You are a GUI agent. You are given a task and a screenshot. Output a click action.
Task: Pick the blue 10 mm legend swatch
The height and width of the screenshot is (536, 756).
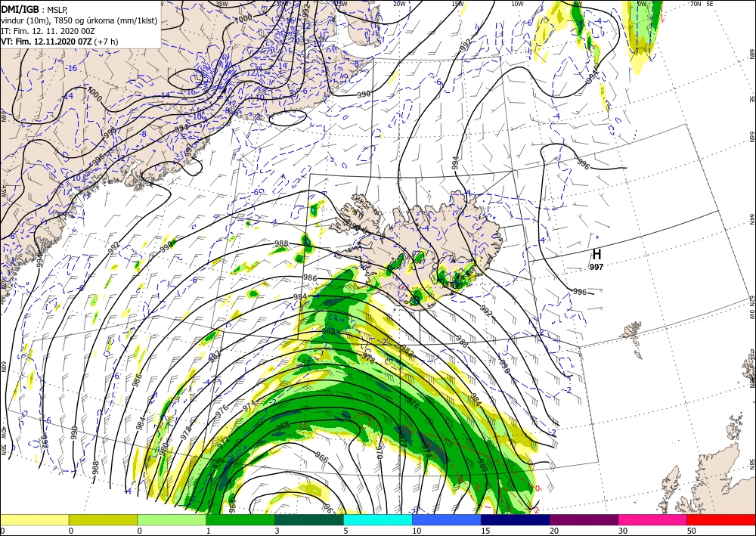tap(447, 519)
